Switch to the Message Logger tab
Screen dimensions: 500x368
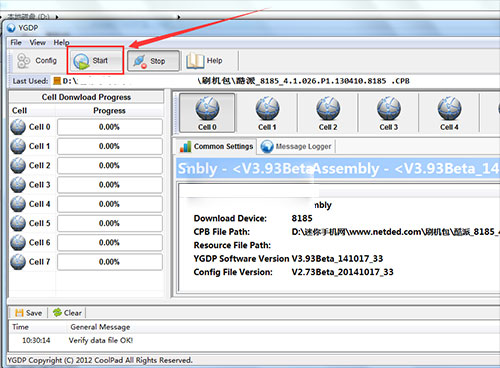[x=296, y=146]
